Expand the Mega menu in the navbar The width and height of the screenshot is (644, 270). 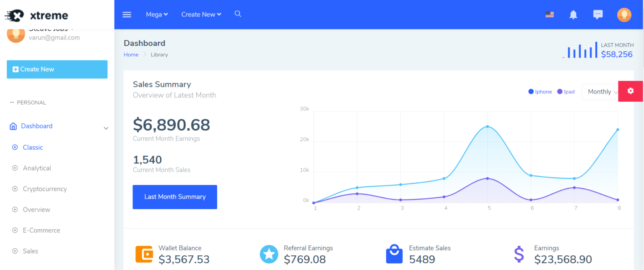click(156, 14)
